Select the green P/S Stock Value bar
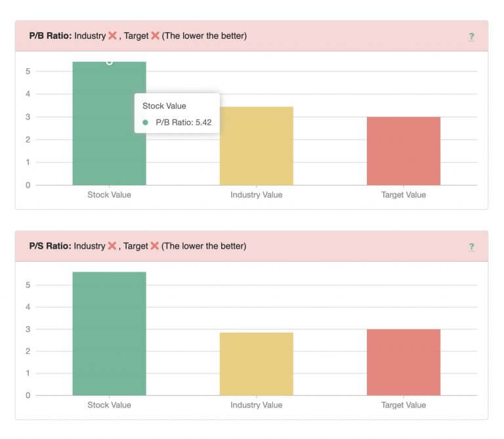This screenshot has height=439, width=504. [x=110, y=333]
